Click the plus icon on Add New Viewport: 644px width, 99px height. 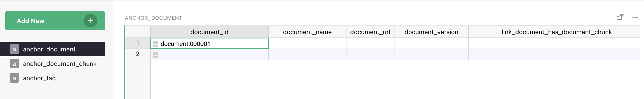[x=90, y=21]
